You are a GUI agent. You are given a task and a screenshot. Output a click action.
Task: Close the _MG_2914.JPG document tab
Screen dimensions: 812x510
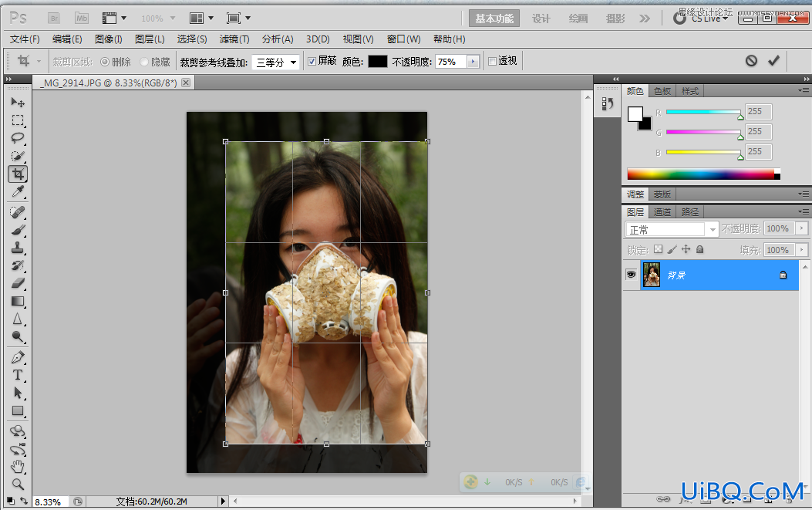tap(186, 83)
